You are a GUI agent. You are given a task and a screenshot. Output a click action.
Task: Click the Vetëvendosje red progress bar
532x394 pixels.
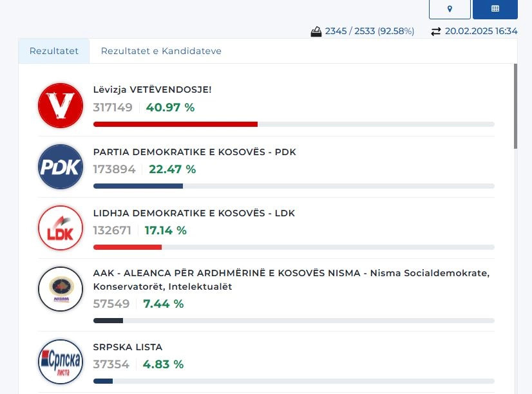[175, 124]
